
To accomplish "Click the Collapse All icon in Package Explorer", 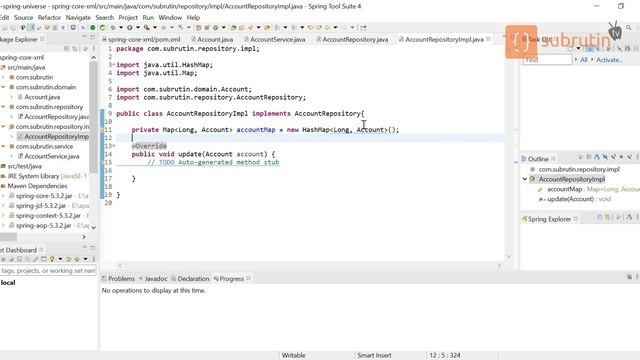I will coord(67,49).
